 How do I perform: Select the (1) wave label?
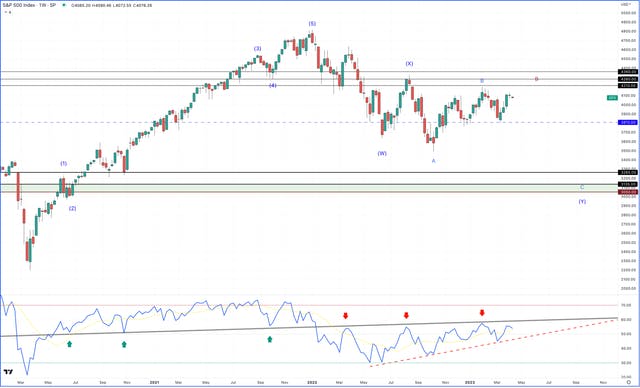tap(64, 164)
